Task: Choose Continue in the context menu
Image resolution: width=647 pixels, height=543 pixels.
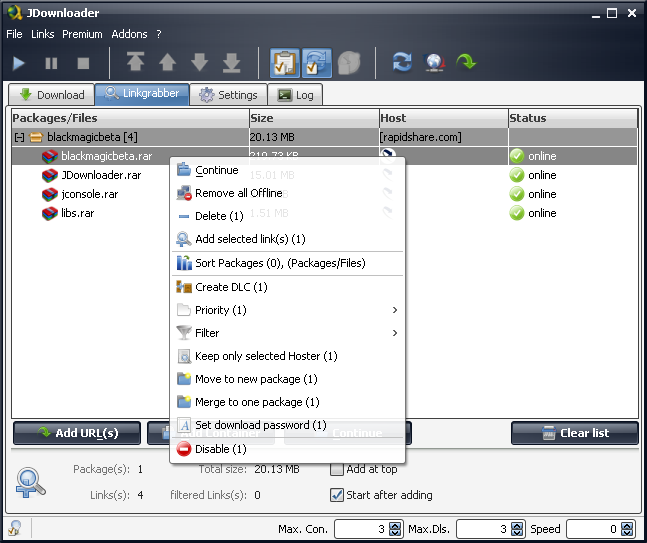Action: coord(288,170)
